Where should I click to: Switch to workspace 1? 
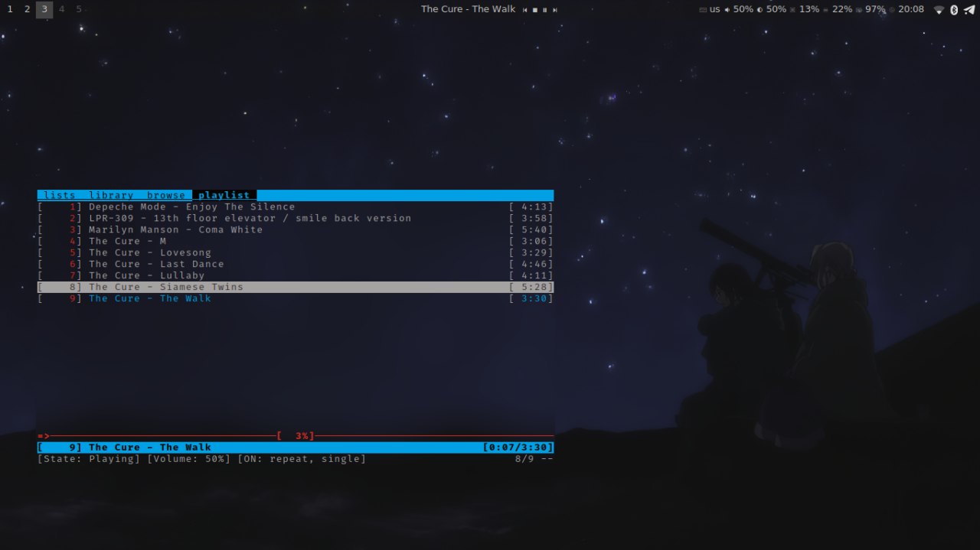coord(10,9)
